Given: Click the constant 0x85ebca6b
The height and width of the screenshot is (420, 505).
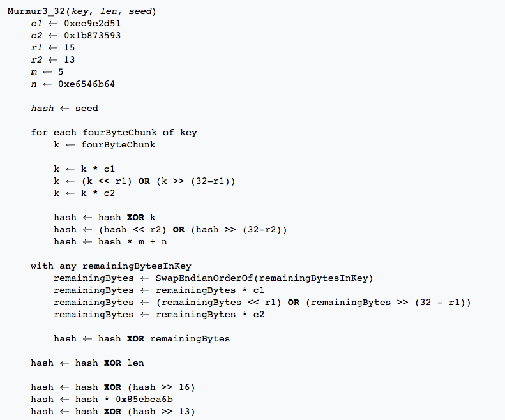Looking at the screenshot, I should click(144, 400).
